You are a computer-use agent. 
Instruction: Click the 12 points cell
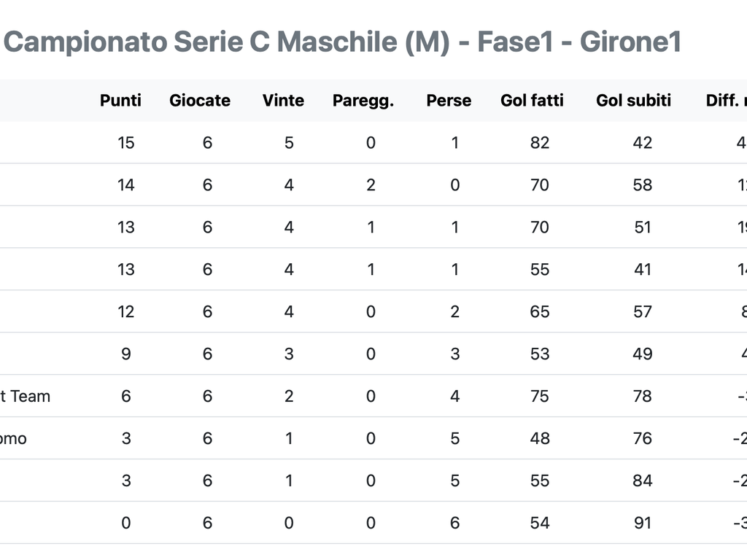[125, 312]
